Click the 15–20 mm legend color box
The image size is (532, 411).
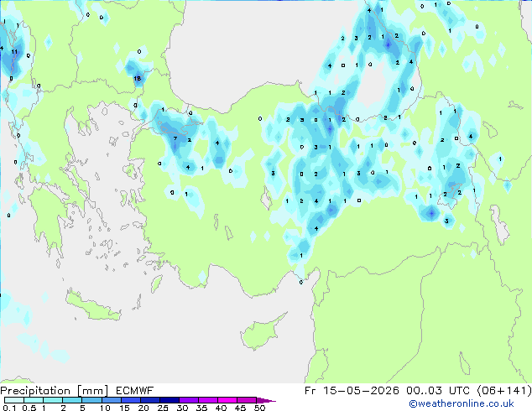pos(131,400)
